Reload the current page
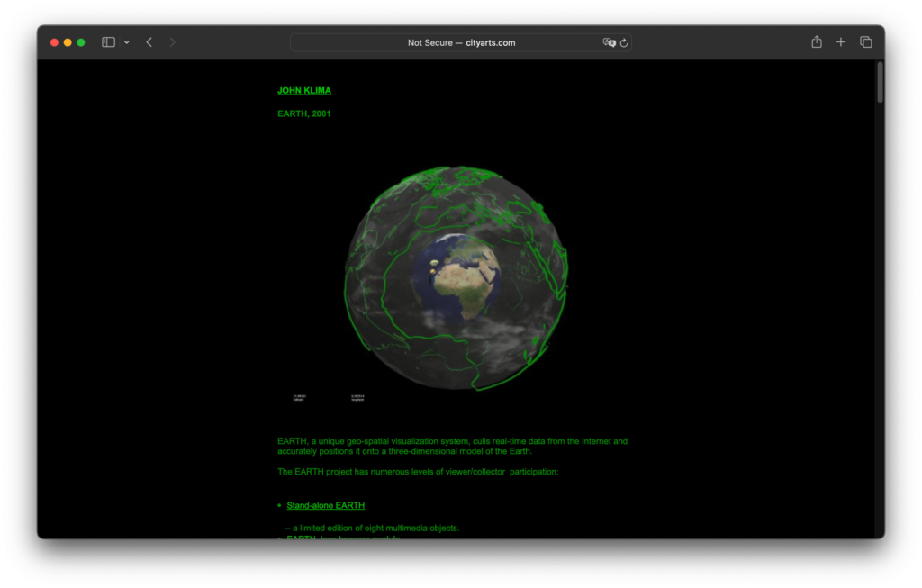 624,42
